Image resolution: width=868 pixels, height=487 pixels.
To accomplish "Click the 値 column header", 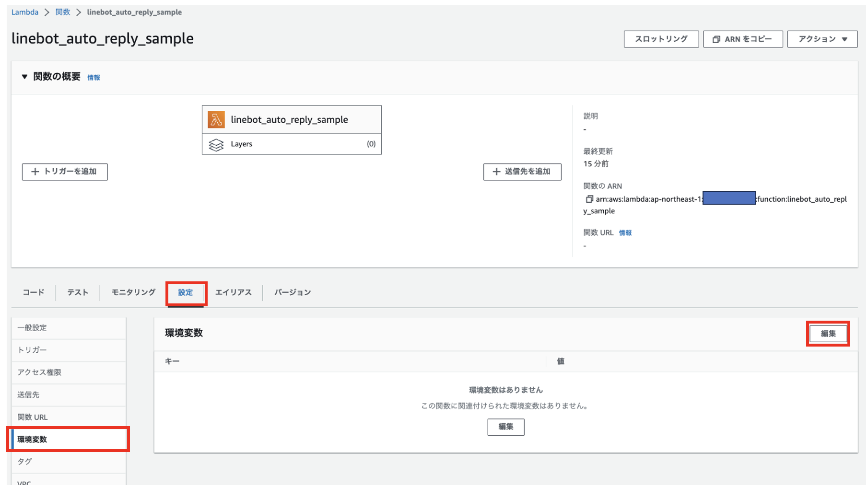I will 561,361.
